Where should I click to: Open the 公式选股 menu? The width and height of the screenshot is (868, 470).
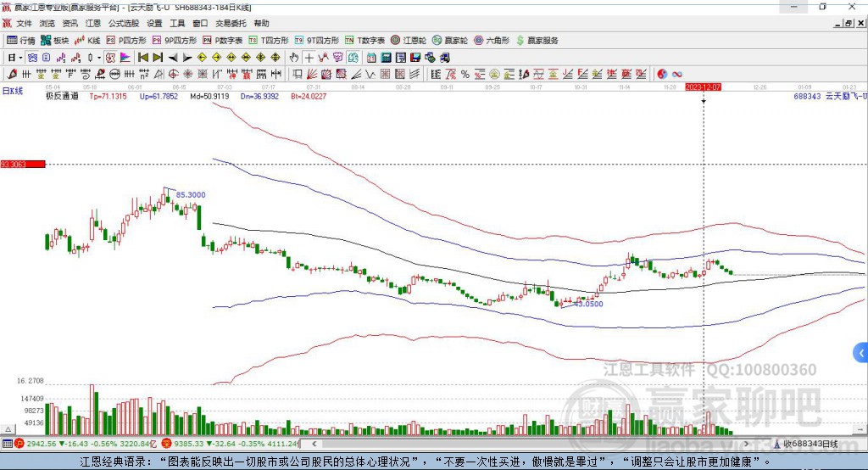point(124,23)
